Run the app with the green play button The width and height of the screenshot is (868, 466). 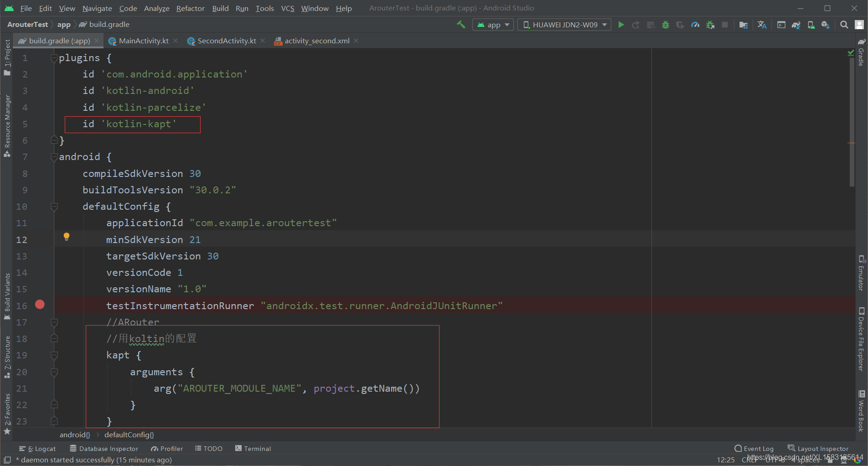point(621,25)
